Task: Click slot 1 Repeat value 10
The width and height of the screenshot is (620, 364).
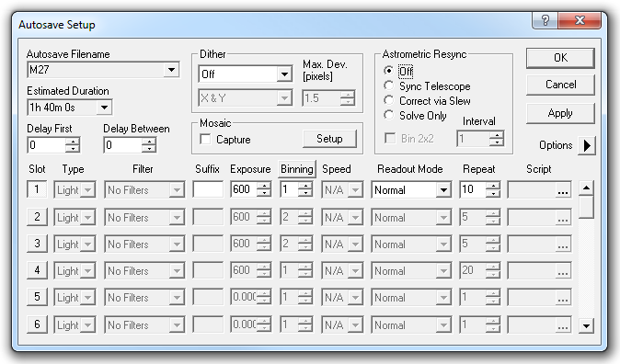Action: [x=473, y=189]
